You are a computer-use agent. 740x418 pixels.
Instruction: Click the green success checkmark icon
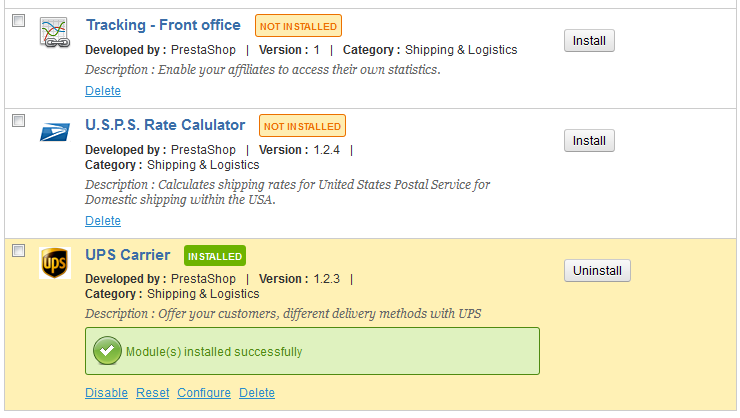(106, 351)
